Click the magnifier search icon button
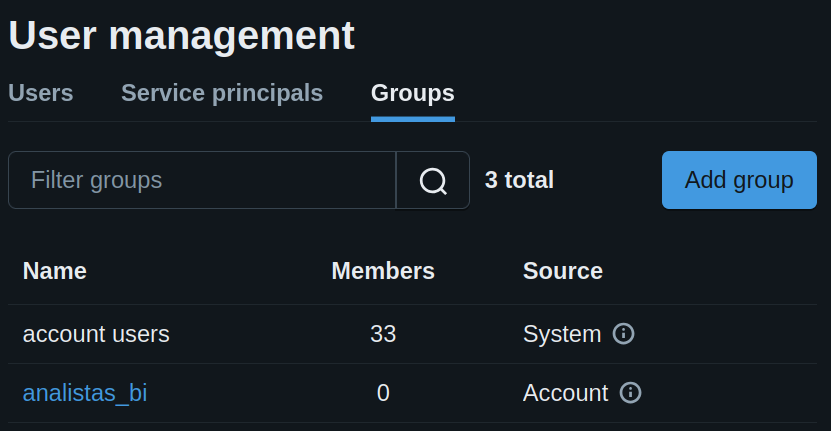The image size is (831, 431). [433, 181]
